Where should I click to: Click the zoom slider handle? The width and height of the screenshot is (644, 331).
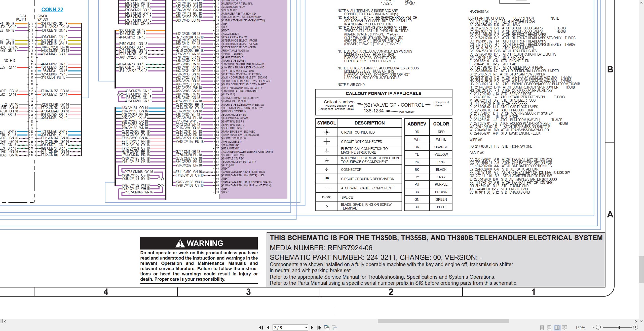619,327
